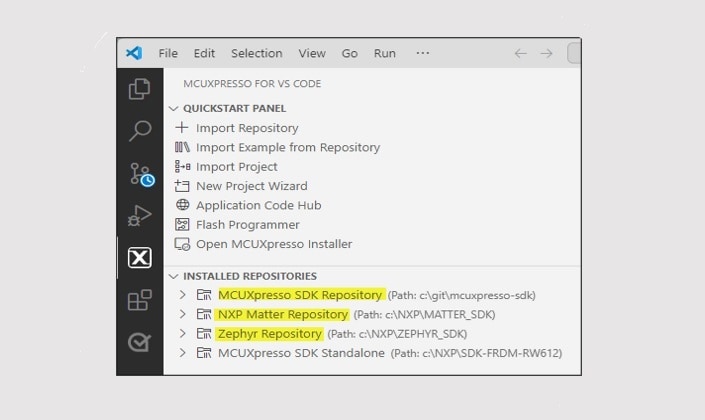Open the Extensions view
The height and width of the screenshot is (420, 705).
140,300
